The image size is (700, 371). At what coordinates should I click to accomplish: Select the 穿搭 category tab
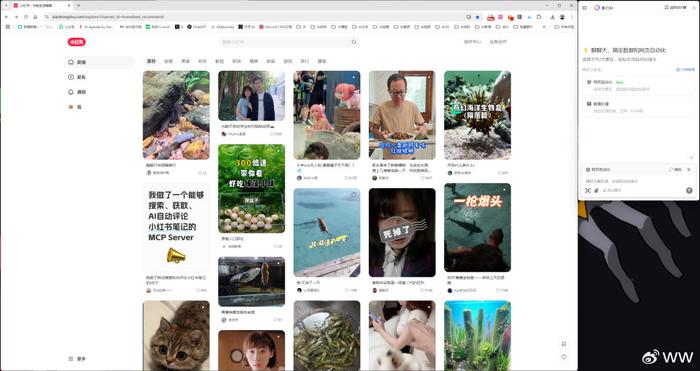click(x=168, y=61)
